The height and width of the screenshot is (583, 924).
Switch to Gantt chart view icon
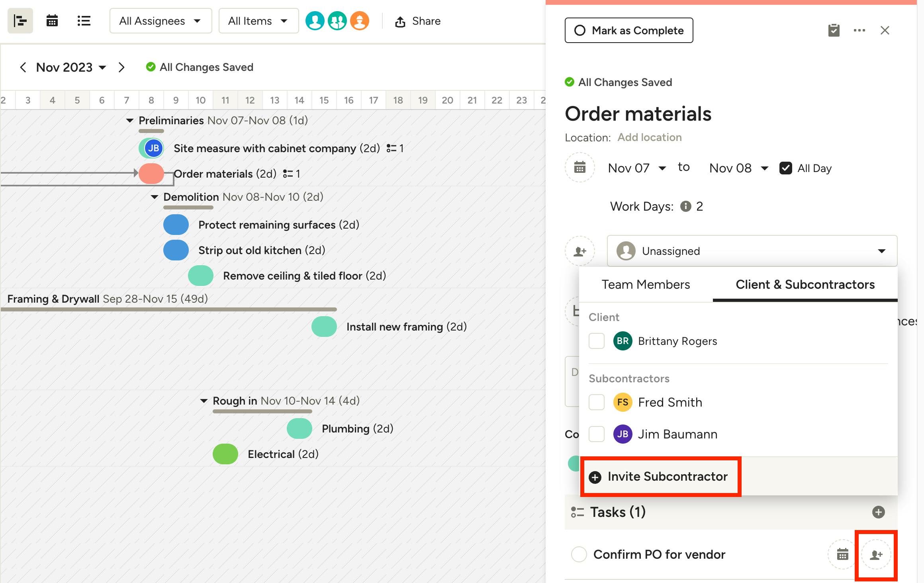20,21
